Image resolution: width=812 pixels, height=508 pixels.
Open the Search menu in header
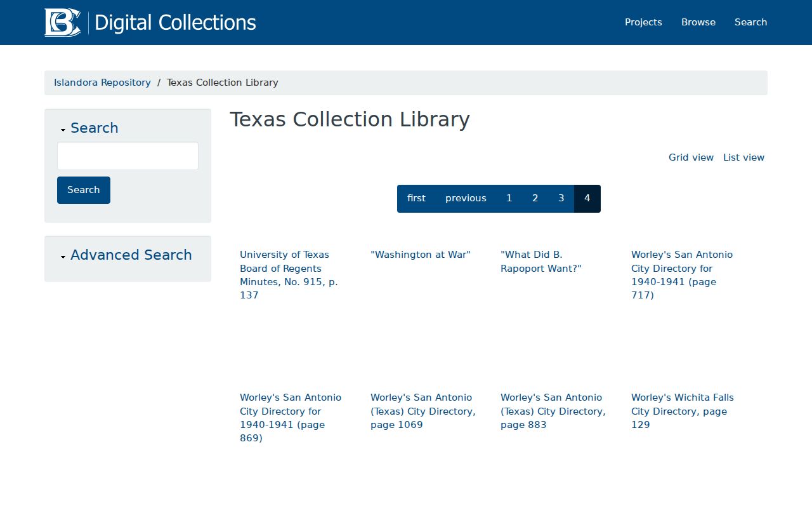point(750,22)
